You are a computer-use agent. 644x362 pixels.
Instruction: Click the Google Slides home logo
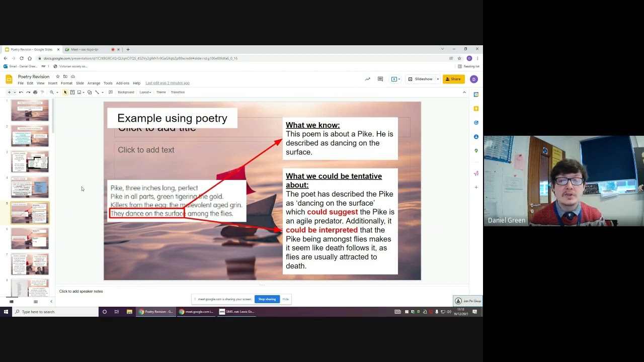click(9, 79)
